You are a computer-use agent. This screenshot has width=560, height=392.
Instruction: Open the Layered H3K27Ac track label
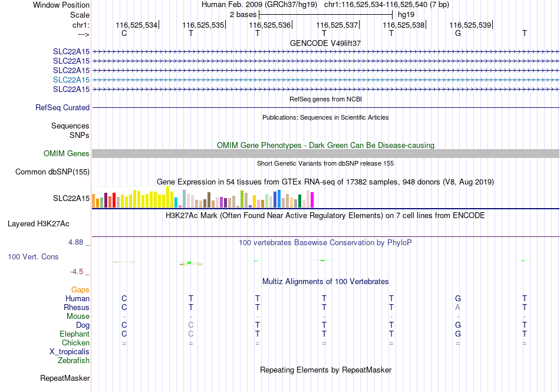(x=38, y=224)
